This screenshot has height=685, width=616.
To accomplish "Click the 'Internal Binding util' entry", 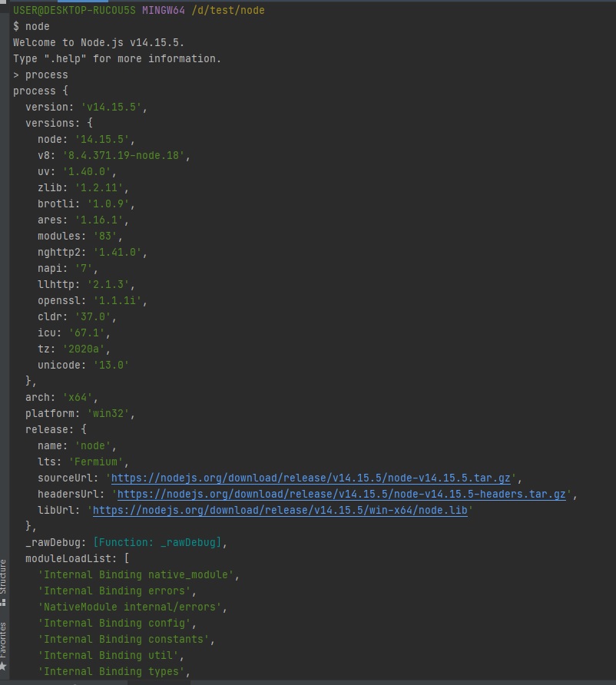I will point(111,656).
